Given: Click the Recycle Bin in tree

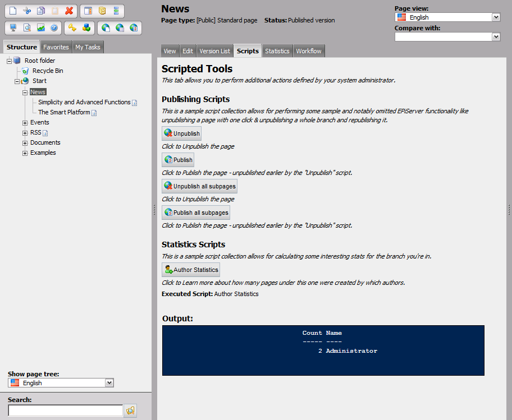Looking at the screenshot, I should point(47,71).
